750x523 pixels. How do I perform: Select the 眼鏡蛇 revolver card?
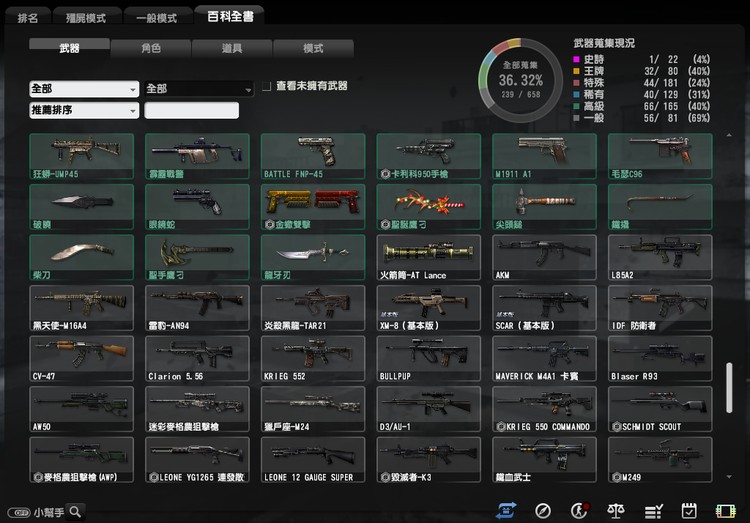click(x=197, y=207)
